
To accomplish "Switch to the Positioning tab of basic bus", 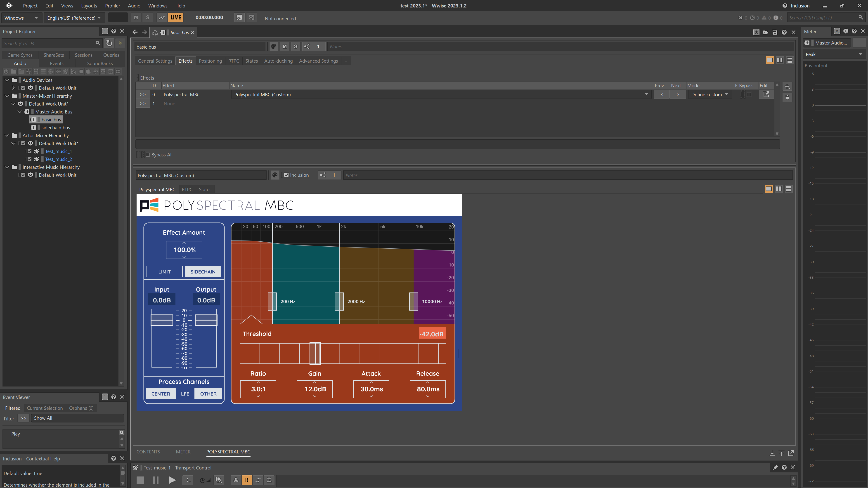I will pos(210,61).
